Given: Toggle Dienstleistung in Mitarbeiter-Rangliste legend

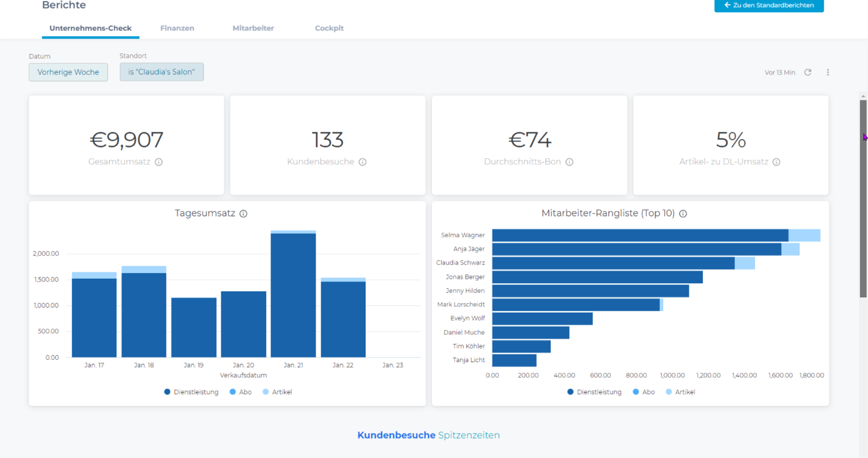Looking at the screenshot, I should point(594,392).
